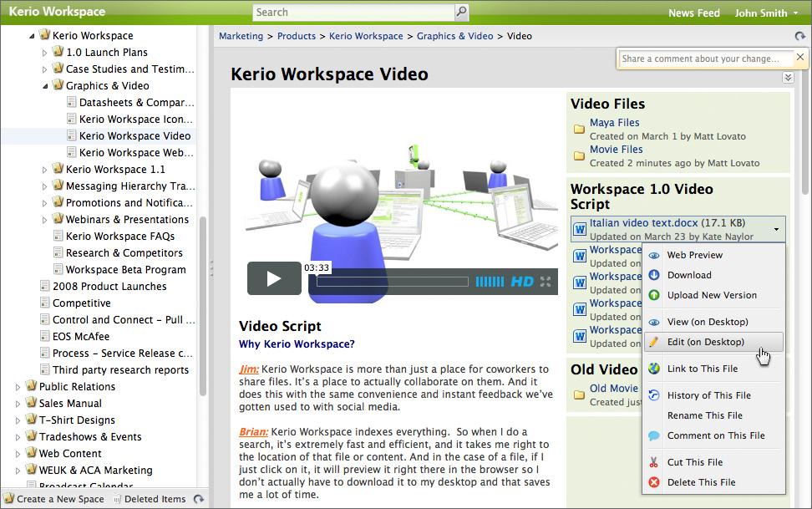The width and height of the screenshot is (812, 509).
Task: Open Third party research reports page
Action: point(120,370)
